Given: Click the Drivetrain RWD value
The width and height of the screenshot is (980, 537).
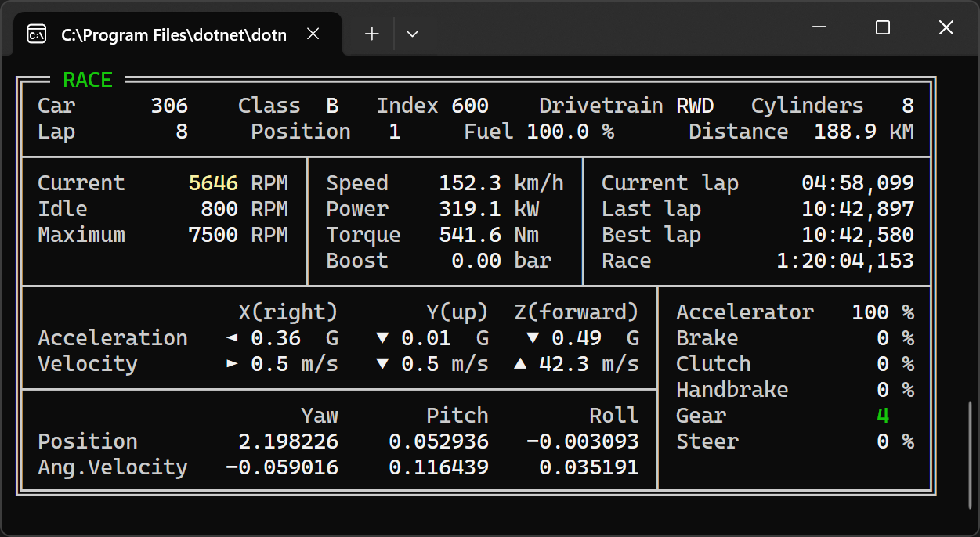Looking at the screenshot, I should coord(695,106).
